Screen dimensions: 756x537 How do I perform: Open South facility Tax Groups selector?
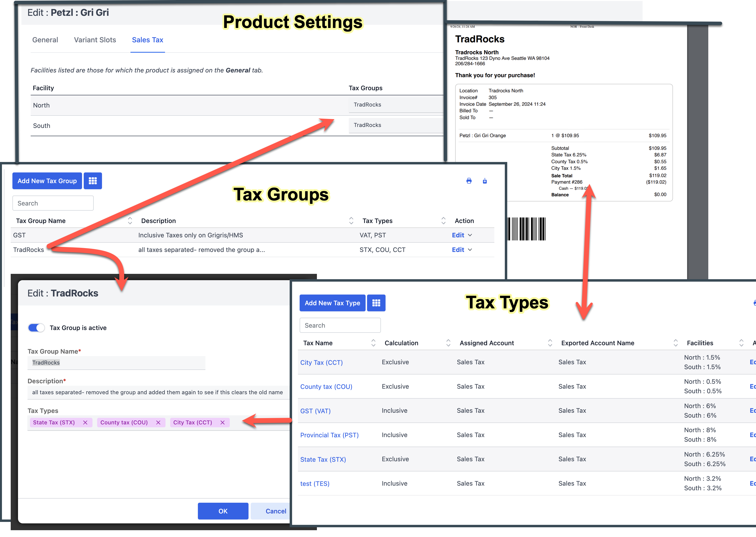pos(396,125)
